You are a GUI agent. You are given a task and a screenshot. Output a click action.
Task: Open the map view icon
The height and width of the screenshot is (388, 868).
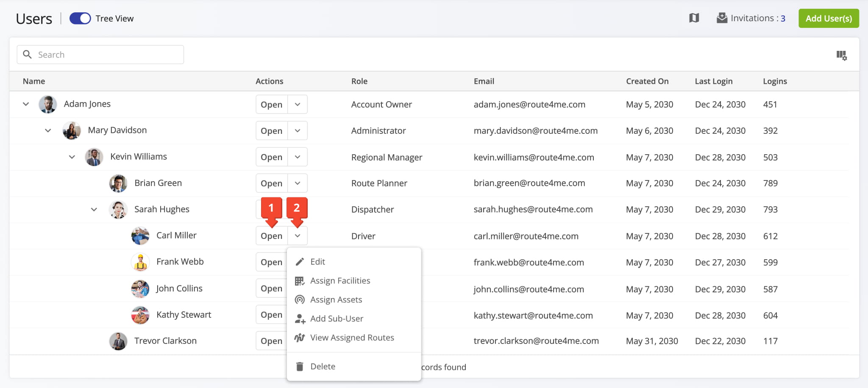coord(694,18)
